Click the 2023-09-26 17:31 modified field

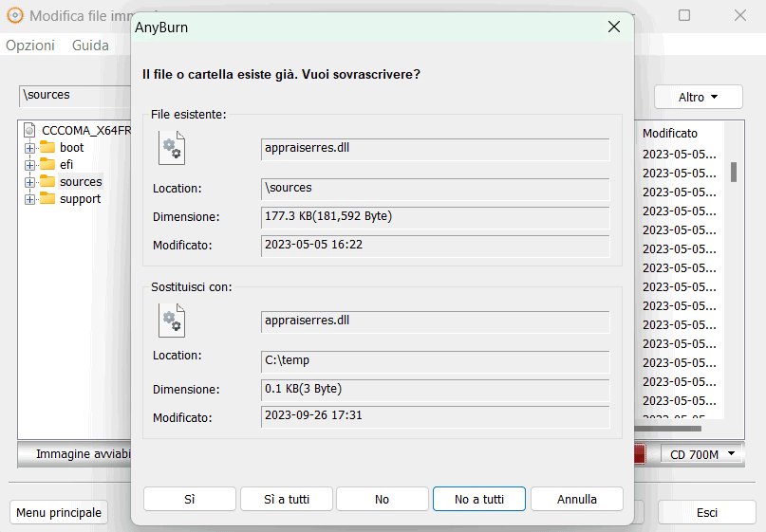click(x=436, y=416)
